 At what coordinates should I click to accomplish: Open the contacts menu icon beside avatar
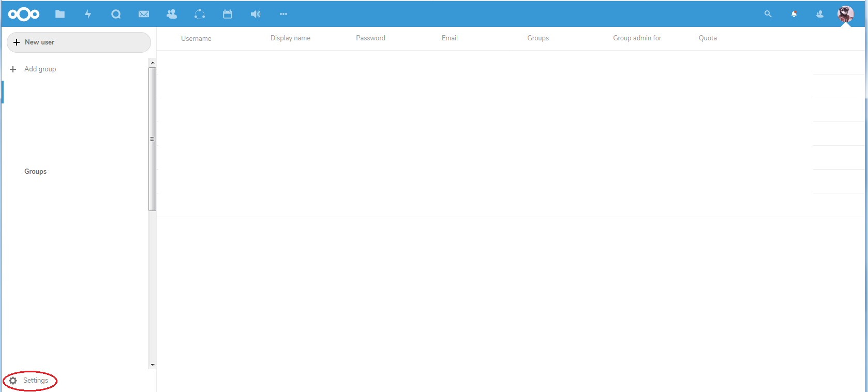[x=820, y=14]
